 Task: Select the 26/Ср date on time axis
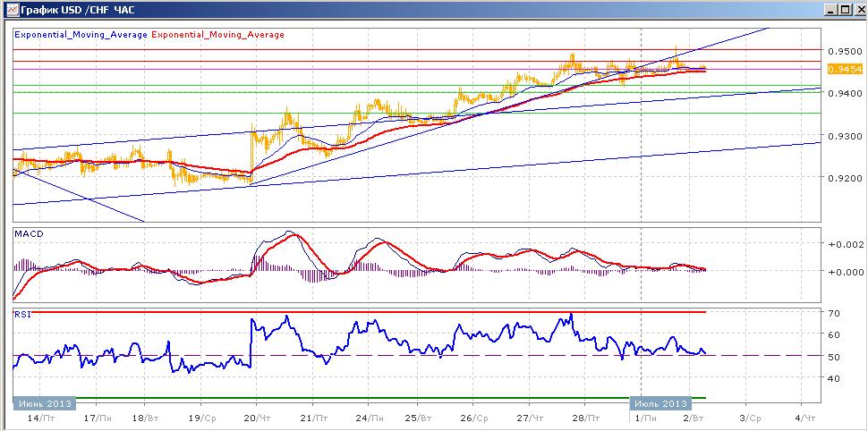(474, 418)
